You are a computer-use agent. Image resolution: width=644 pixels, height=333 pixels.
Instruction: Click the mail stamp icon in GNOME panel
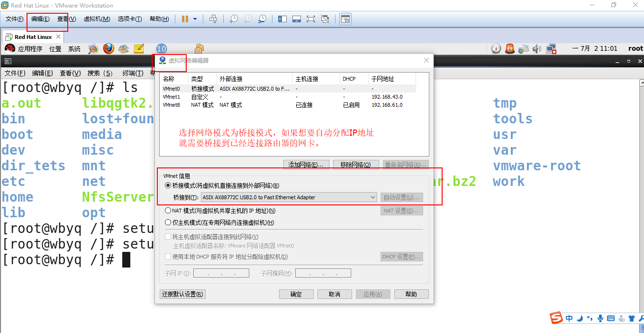click(124, 48)
